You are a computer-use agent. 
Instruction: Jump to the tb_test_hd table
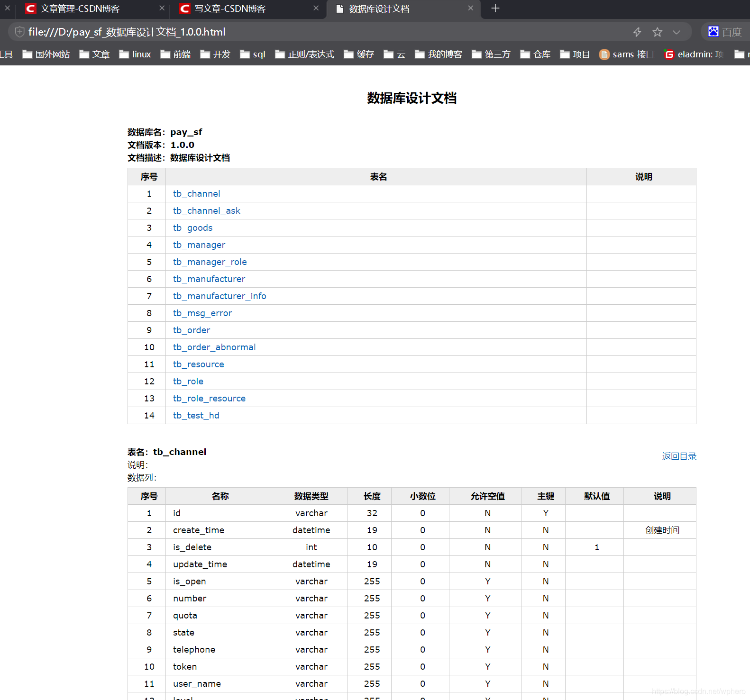196,416
